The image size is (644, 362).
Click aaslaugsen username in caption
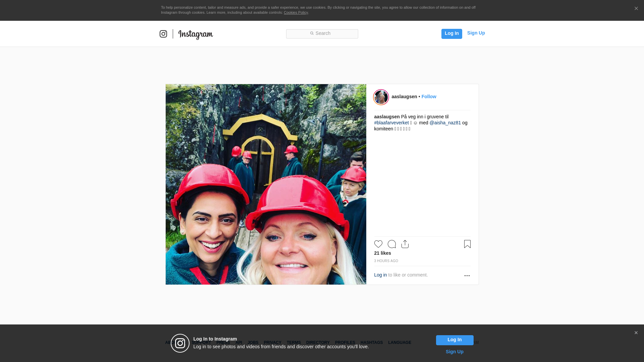387,117
